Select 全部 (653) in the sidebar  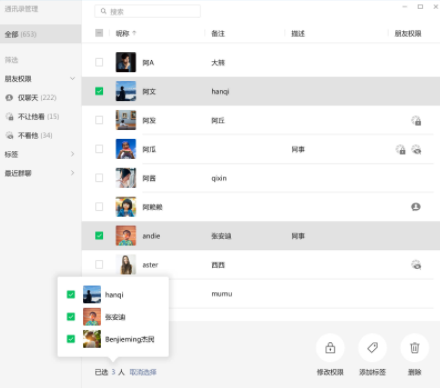coord(41,34)
